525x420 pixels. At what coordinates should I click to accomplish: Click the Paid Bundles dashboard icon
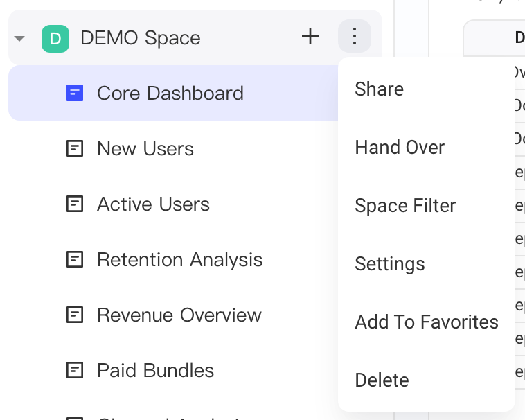[75, 370]
